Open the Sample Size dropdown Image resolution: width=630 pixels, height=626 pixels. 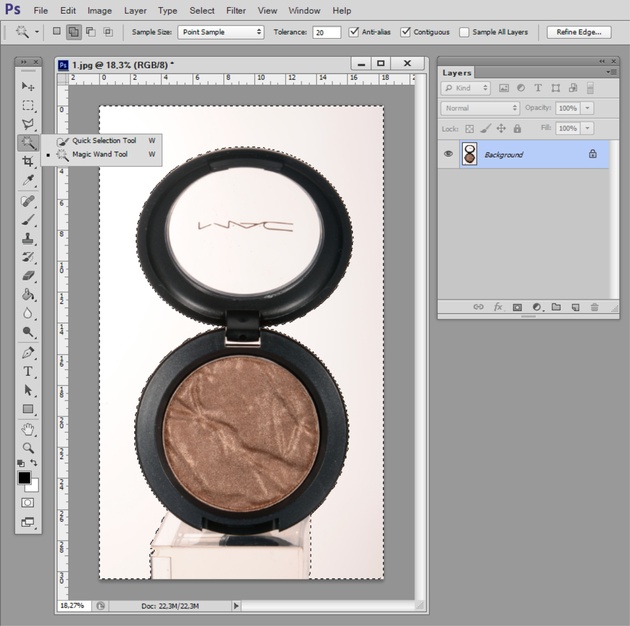[221, 32]
